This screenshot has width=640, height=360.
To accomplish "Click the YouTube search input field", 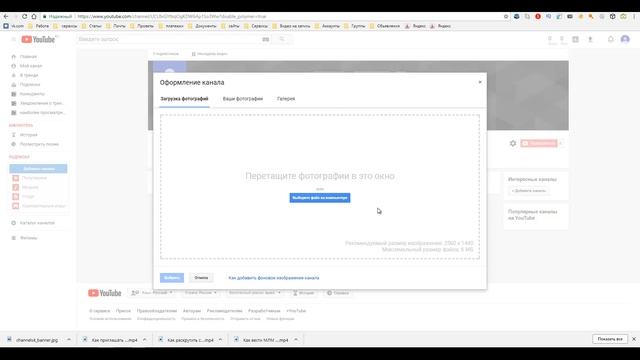I will pos(169,39).
